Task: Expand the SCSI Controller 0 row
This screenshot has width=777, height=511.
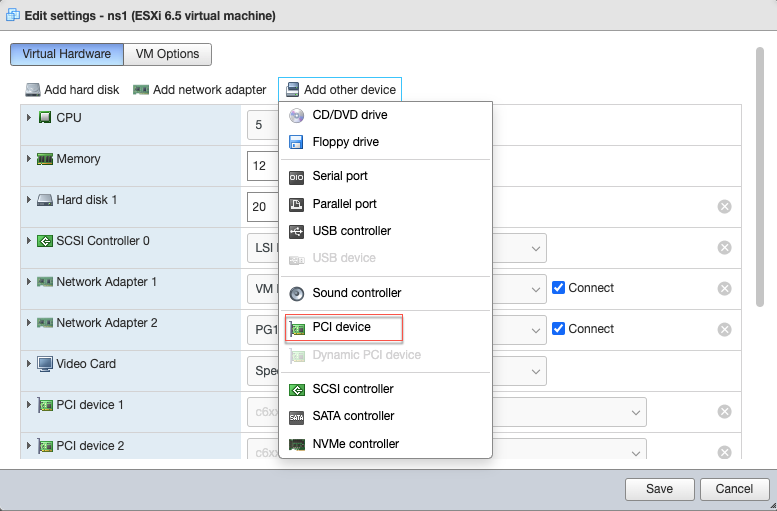Action: pos(29,241)
